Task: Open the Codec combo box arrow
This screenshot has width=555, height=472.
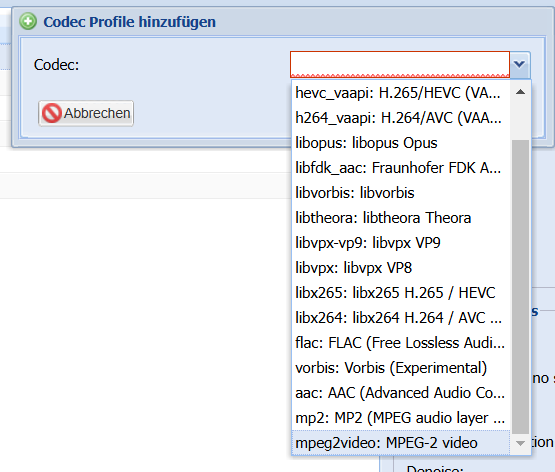Action: [x=519, y=64]
